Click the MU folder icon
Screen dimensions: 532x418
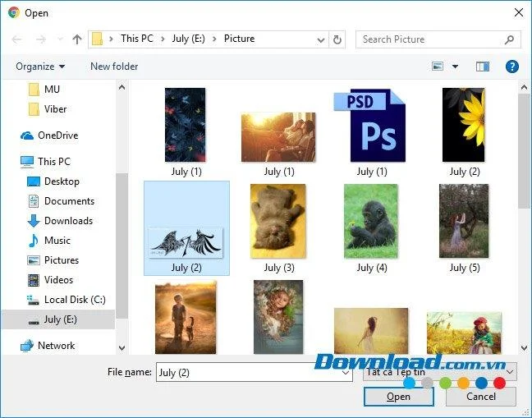click(34, 90)
